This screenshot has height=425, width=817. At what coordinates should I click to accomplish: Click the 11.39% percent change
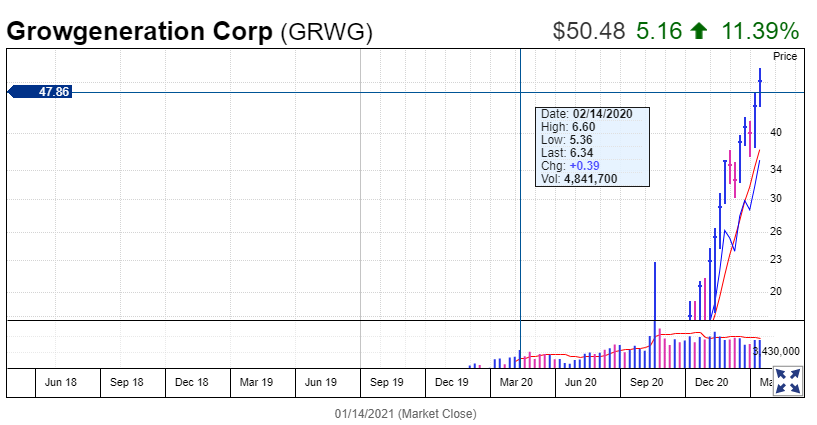(x=760, y=31)
